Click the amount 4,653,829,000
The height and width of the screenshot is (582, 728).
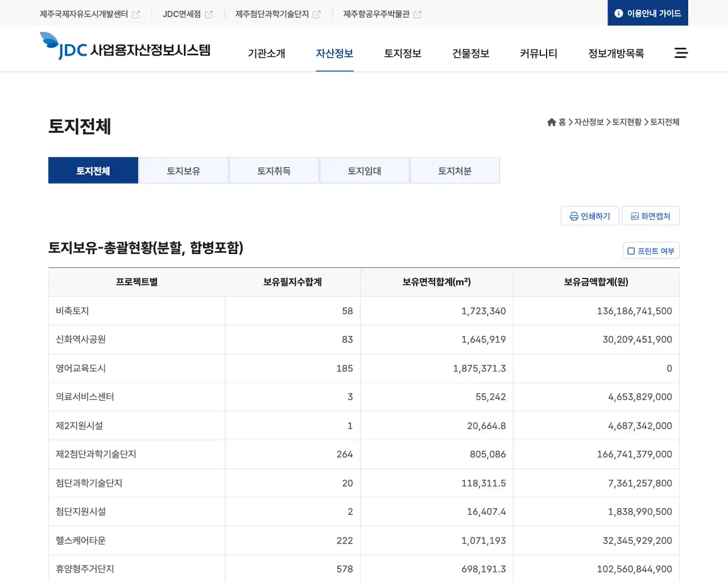pyautogui.click(x=640, y=397)
